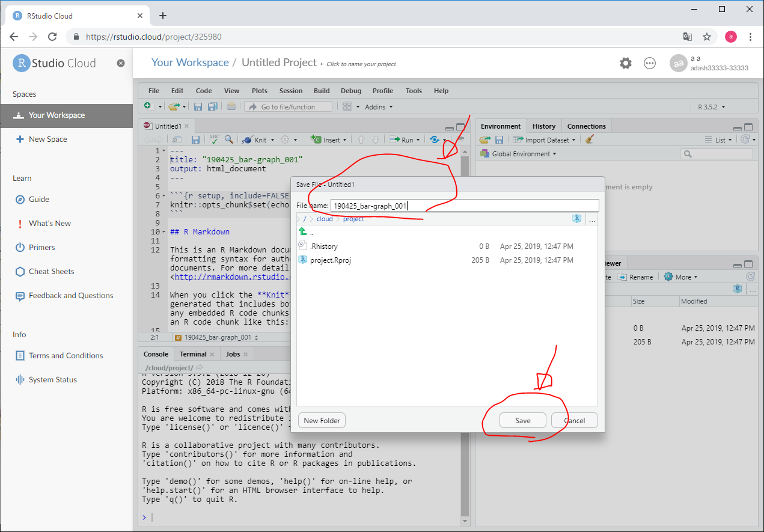
Task: Switch to the Terminal tab
Action: (x=193, y=354)
